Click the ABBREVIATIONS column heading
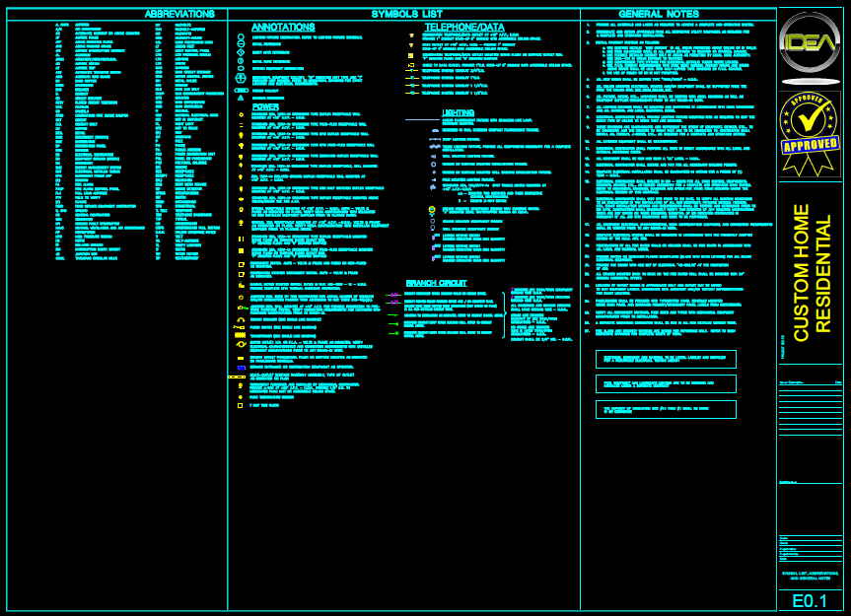Screen dimensions: 851x616 click(x=179, y=14)
